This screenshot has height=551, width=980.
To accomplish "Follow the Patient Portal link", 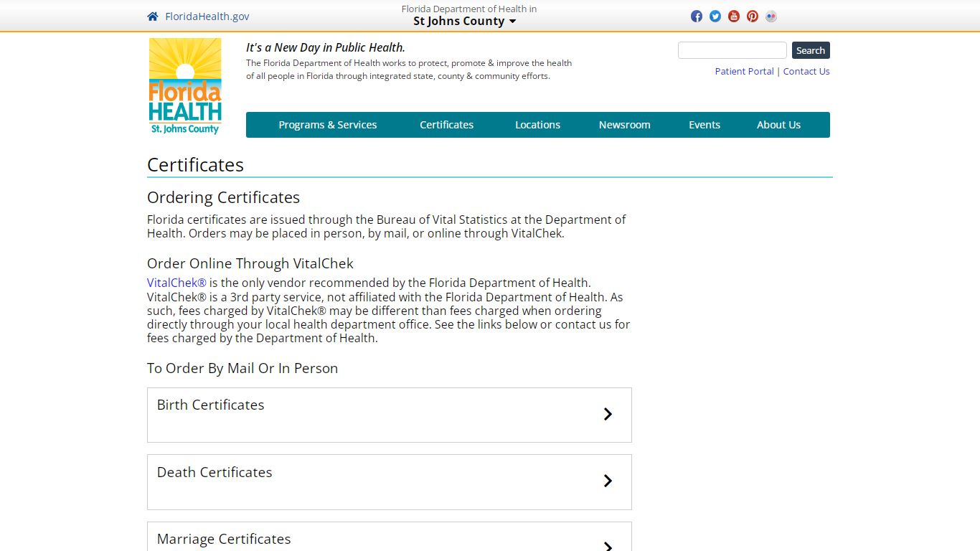I will (745, 71).
